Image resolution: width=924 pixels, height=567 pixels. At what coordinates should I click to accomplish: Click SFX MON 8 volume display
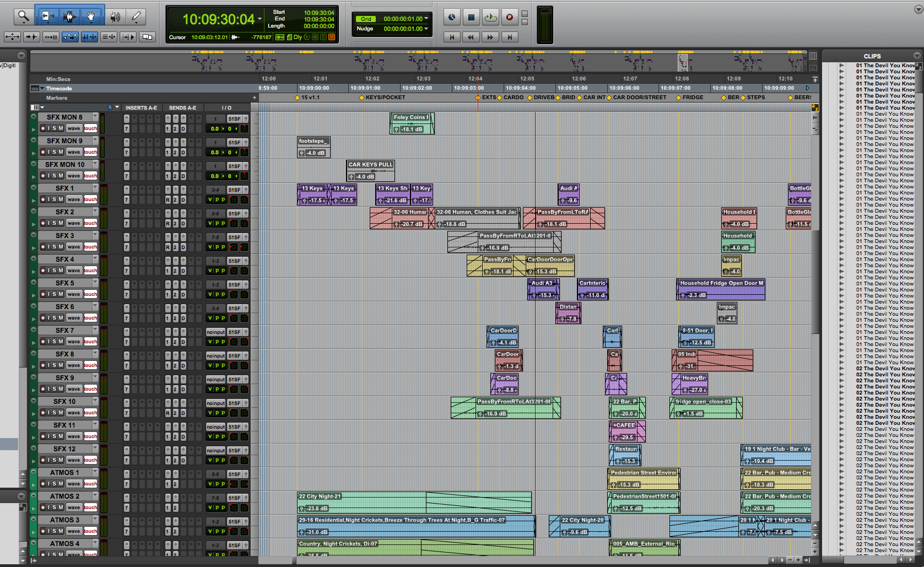pos(215,128)
